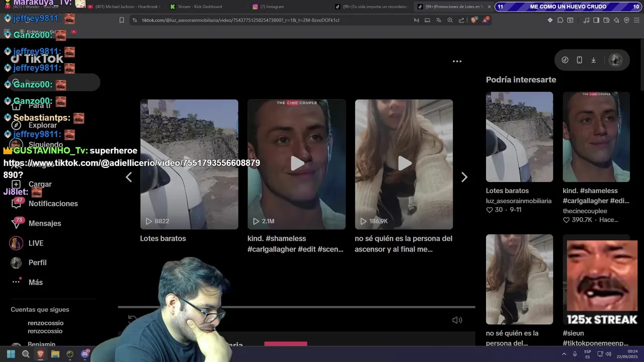644x362 pixels.
Task: Expand the Más option in the sidebar
Action: 27,282
